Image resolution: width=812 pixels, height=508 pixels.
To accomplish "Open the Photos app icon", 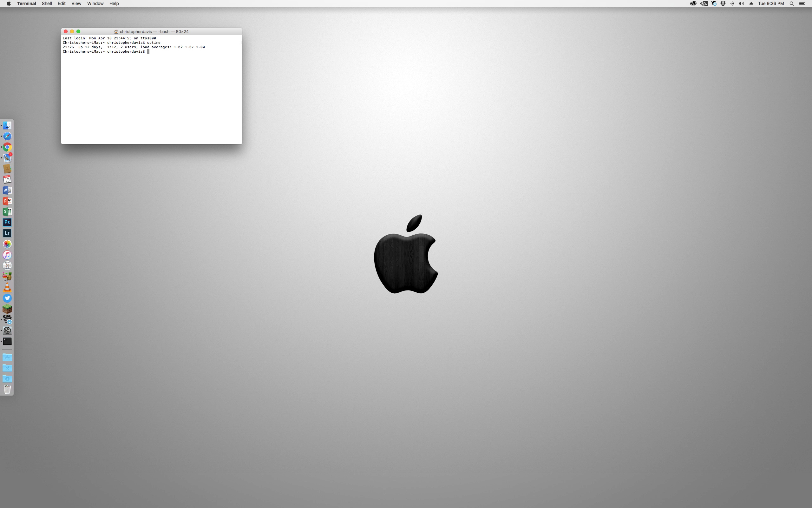I will point(7,244).
